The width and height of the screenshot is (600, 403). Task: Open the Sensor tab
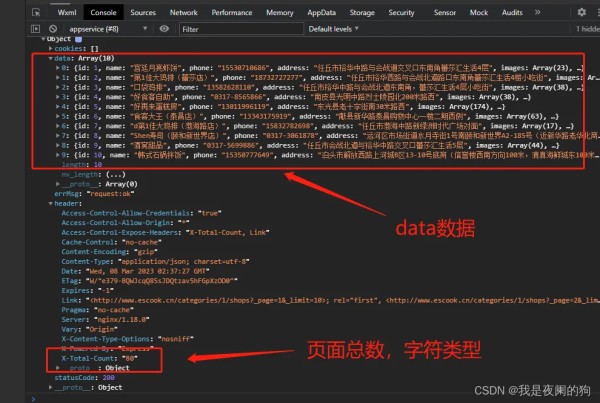(x=445, y=13)
